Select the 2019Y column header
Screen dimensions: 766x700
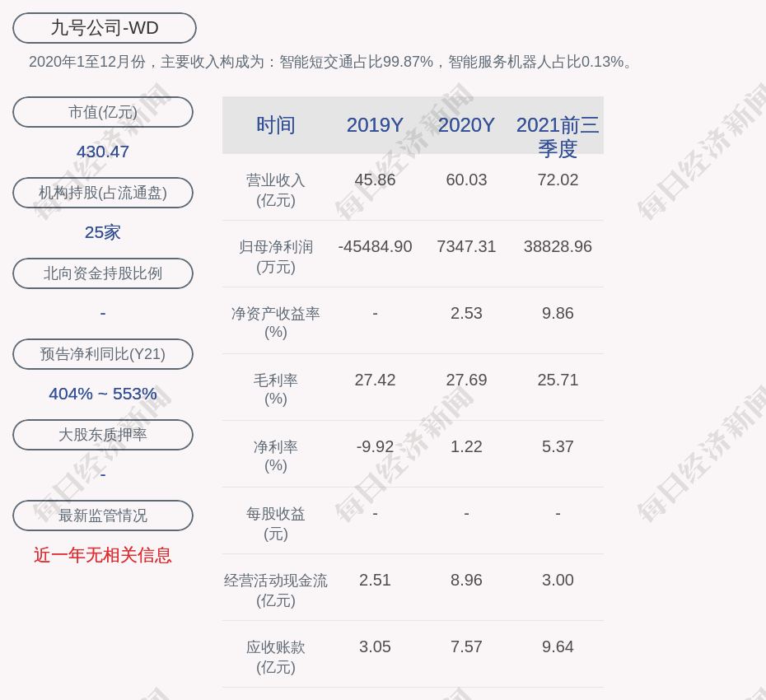coord(375,125)
